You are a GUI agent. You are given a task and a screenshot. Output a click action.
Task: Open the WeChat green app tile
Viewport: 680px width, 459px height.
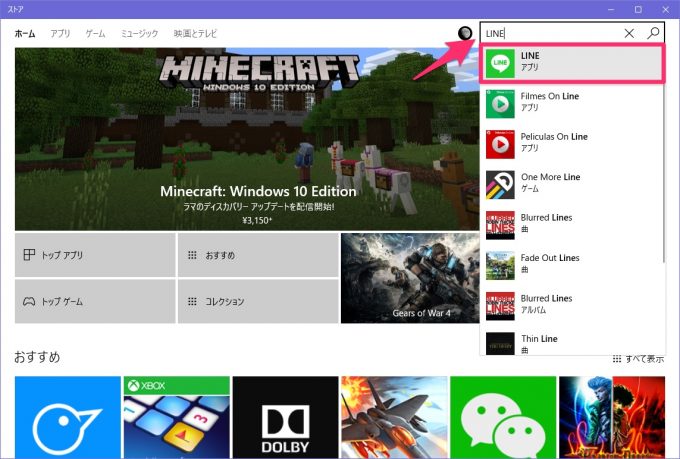tap(503, 417)
